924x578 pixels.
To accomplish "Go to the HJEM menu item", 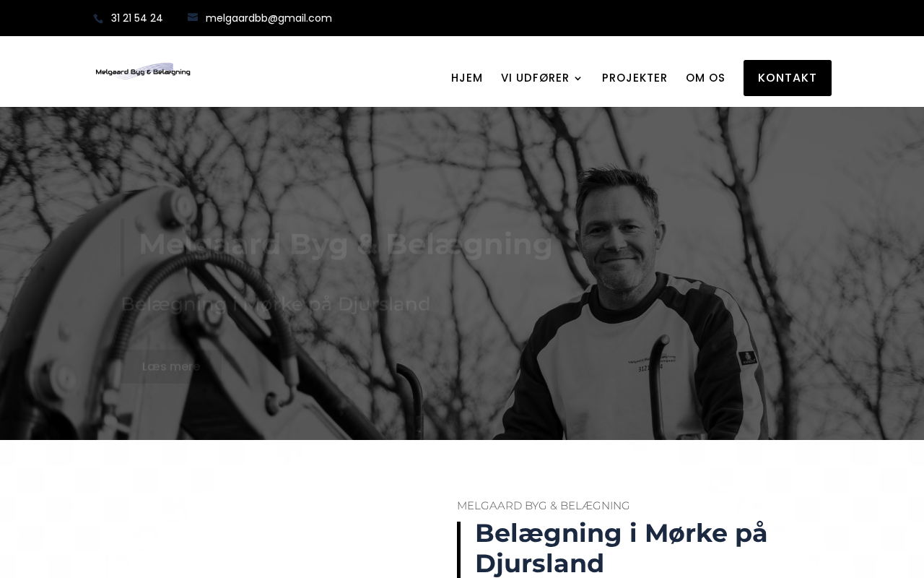I will [467, 78].
